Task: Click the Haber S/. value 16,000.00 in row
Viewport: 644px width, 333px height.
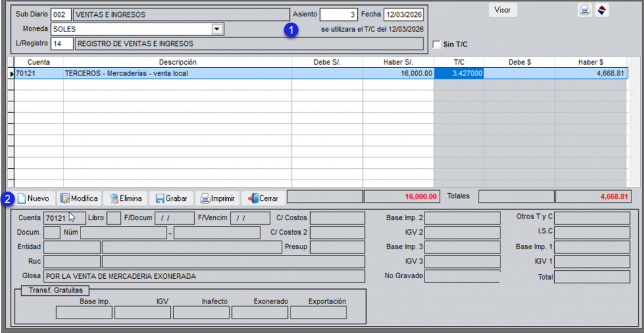Action: [x=398, y=74]
